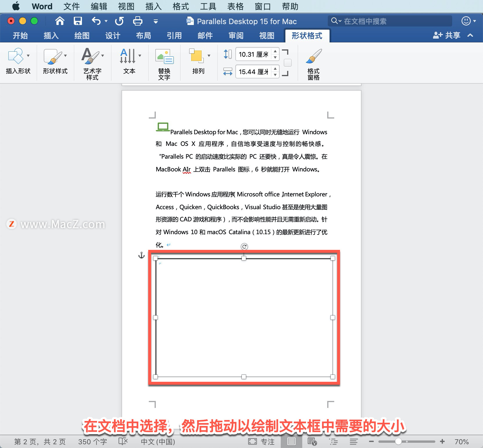Expand the 插入形状 dropdown arrow
The image size is (483, 448).
(28, 55)
